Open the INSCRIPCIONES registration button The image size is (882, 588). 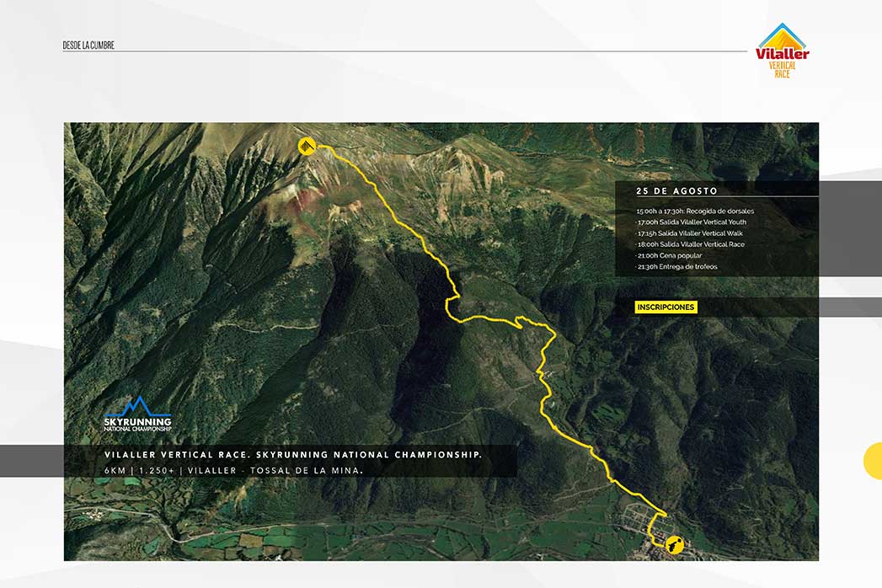666,307
